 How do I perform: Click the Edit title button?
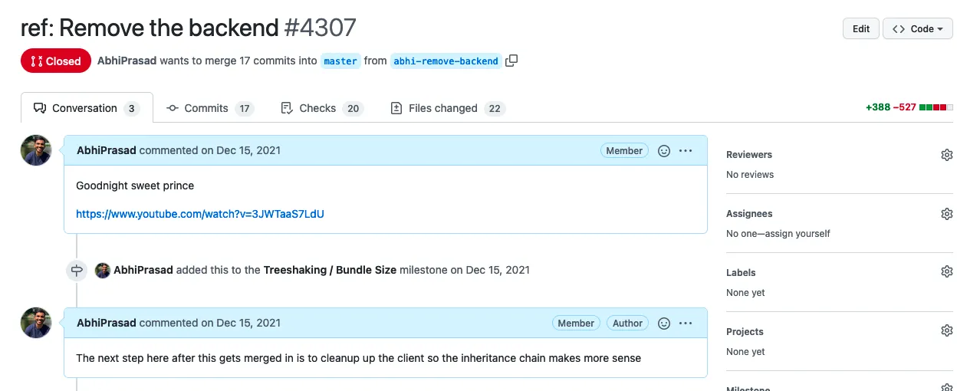(x=860, y=29)
